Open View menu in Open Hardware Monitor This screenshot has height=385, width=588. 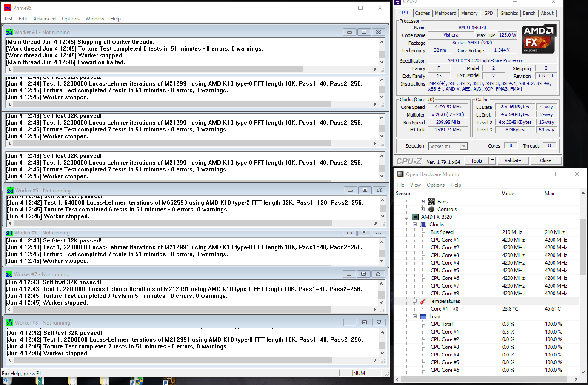pyautogui.click(x=415, y=185)
